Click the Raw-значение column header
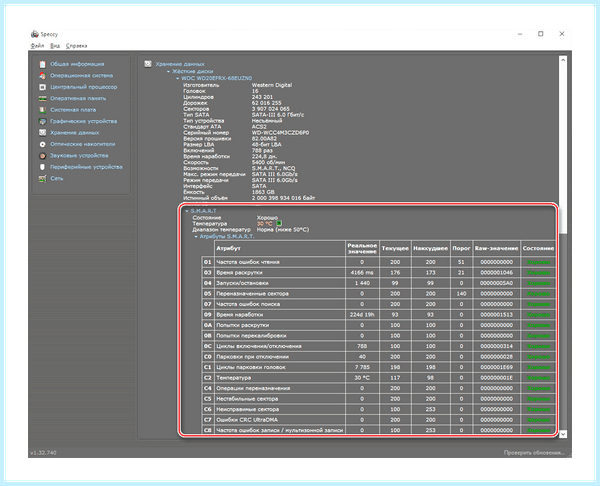Viewport: 600px width, 486px height. pyautogui.click(x=496, y=248)
